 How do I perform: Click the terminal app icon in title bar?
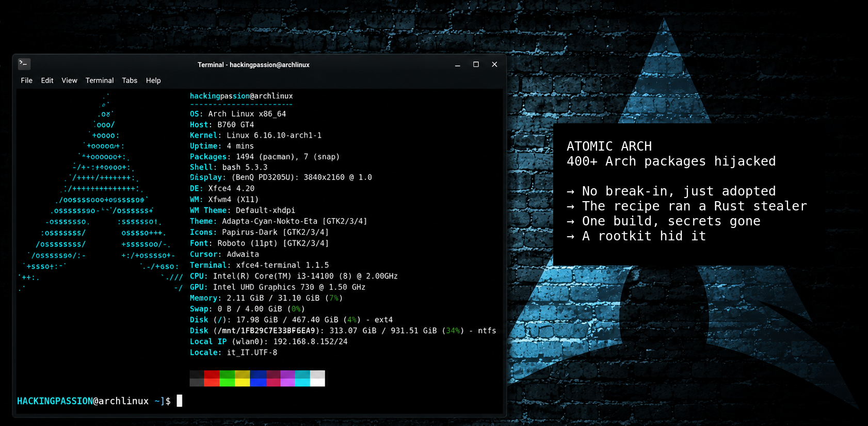(x=24, y=64)
